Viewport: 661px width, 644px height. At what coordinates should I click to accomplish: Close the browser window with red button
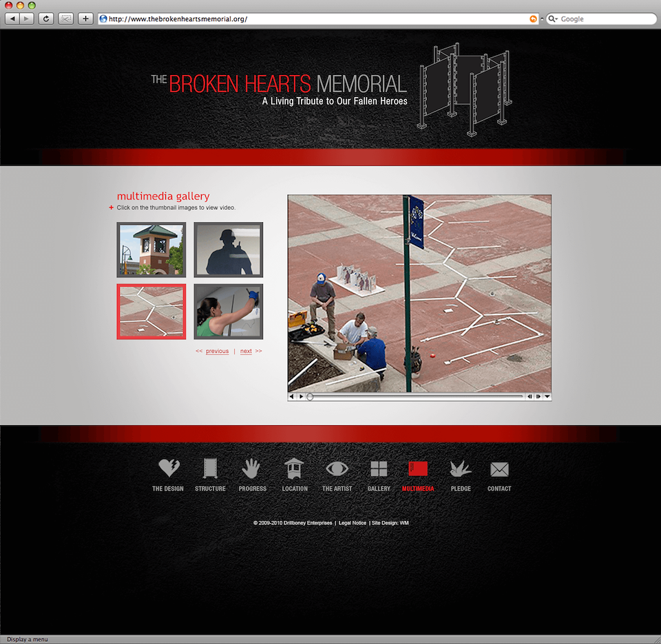coord(8,6)
